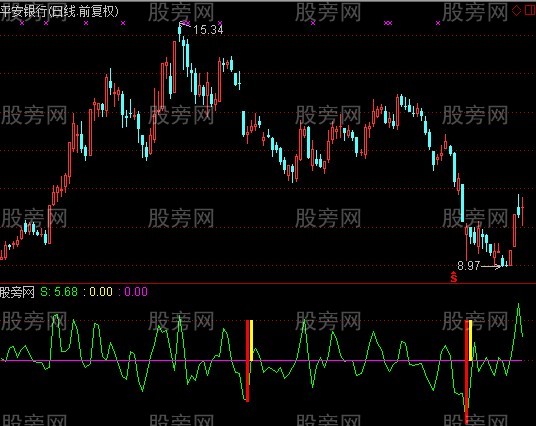Click the red diamond icon at chart corner

[x=517, y=10]
